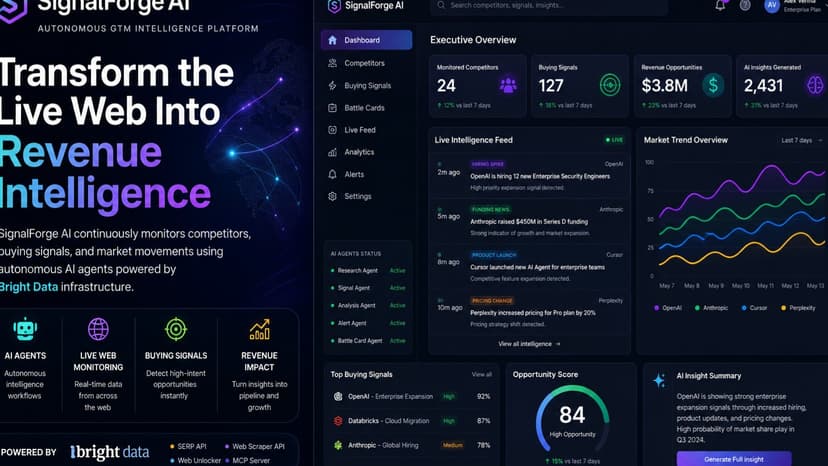Click the Alerts bell icon in sidebar

click(x=332, y=174)
